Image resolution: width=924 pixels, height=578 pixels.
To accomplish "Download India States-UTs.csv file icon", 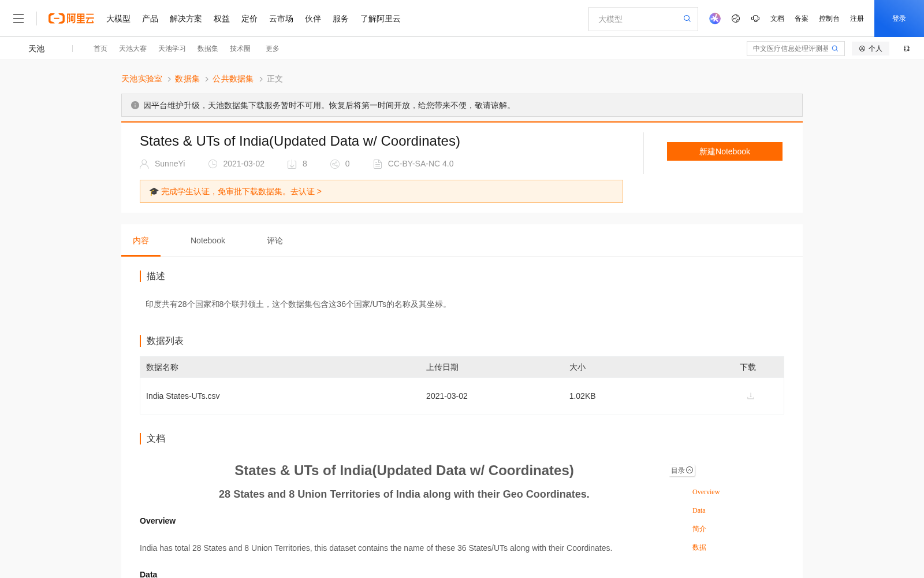I will click(x=751, y=396).
